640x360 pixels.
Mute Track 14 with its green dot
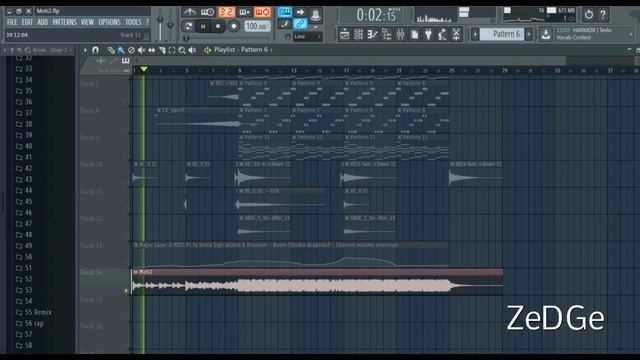tap(126, 291)
